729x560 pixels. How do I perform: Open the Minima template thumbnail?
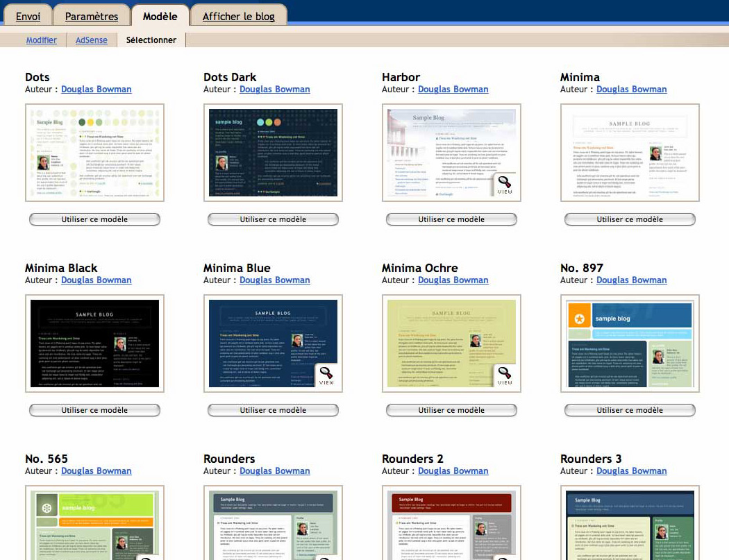coord(630,153)
